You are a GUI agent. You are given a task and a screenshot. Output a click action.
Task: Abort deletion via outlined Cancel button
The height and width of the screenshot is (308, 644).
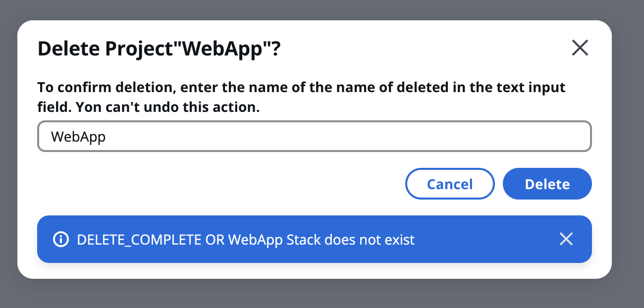click(450, 184)
